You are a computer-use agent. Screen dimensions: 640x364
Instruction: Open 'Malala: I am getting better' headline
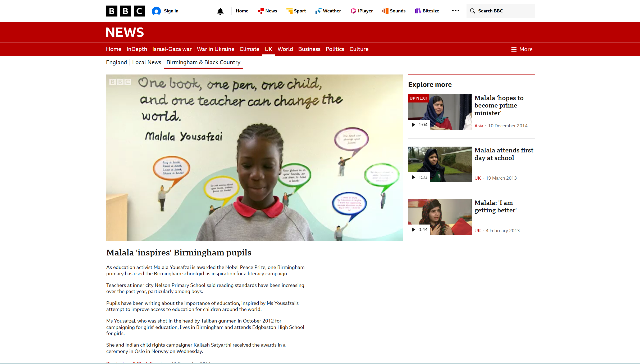[x=495, y=207]
